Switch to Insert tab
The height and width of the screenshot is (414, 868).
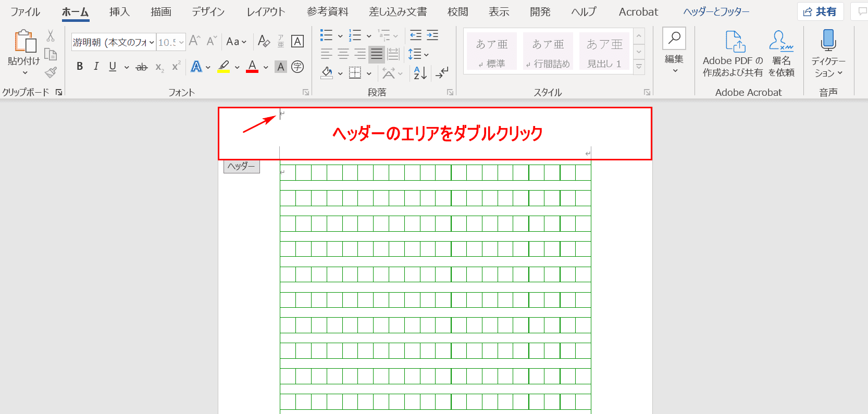(x=119, y=11)
